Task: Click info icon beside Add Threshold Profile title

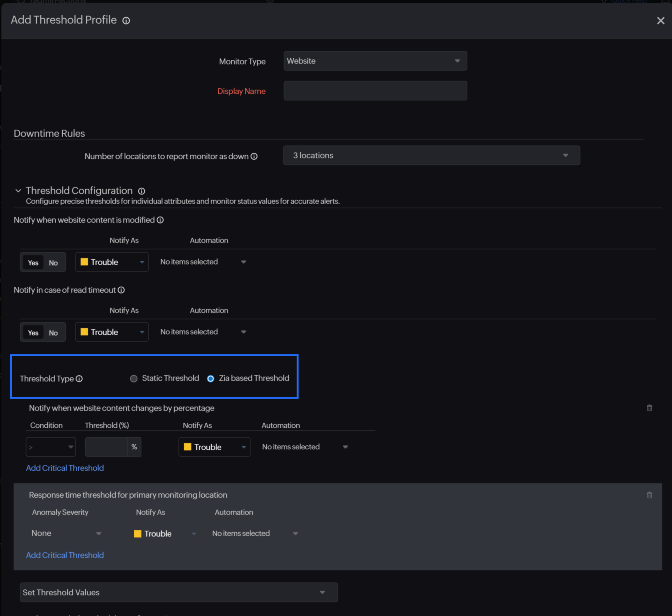Action: pos(126,21)
